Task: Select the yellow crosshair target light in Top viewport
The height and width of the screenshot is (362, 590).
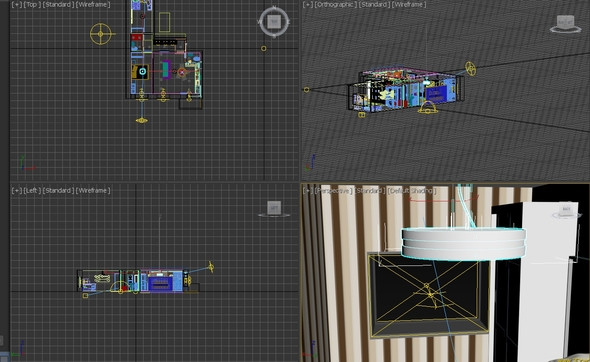Action: [101, 34]
